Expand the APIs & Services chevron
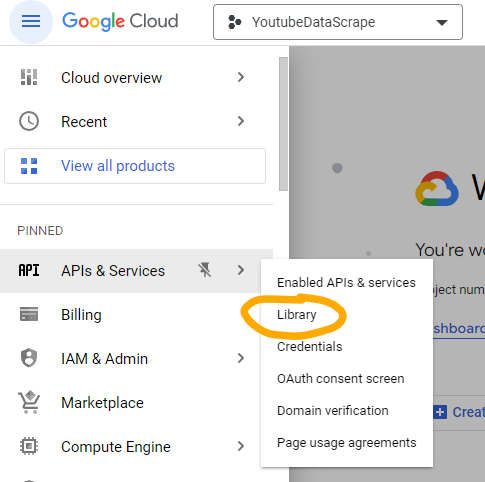The height and width of the screenshot is (482, 485). pos(241,270)
